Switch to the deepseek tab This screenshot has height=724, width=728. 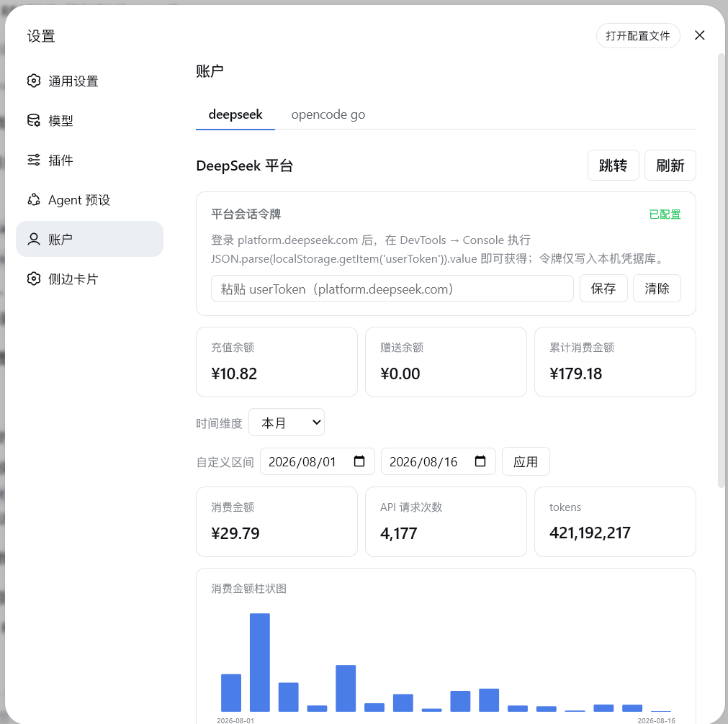click(235, 114)
